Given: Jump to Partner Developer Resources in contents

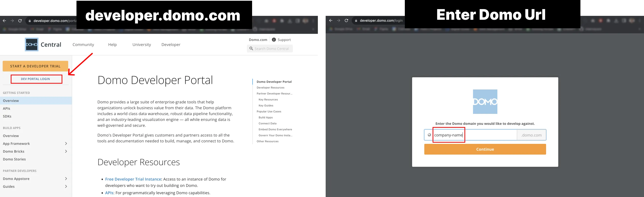Looking at the screenshot, I should click(275, 94).
